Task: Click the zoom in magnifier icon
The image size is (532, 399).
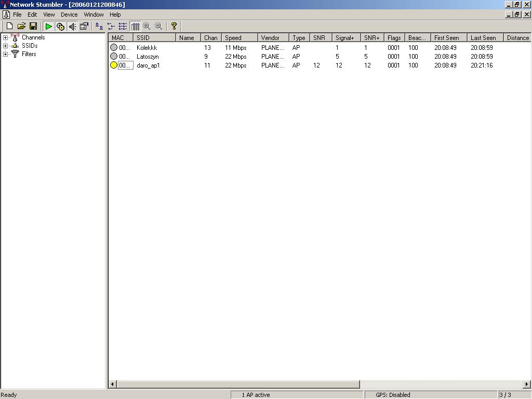Action: 147,26
